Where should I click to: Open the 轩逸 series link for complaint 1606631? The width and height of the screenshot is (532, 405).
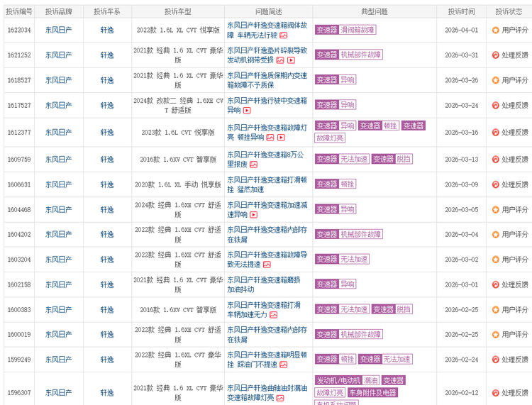click(106, 184)
